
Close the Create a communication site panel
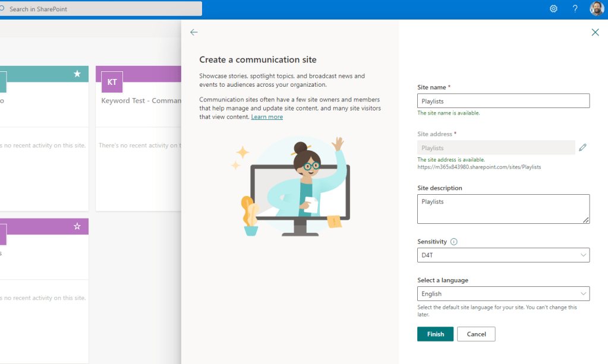point(595,32)
